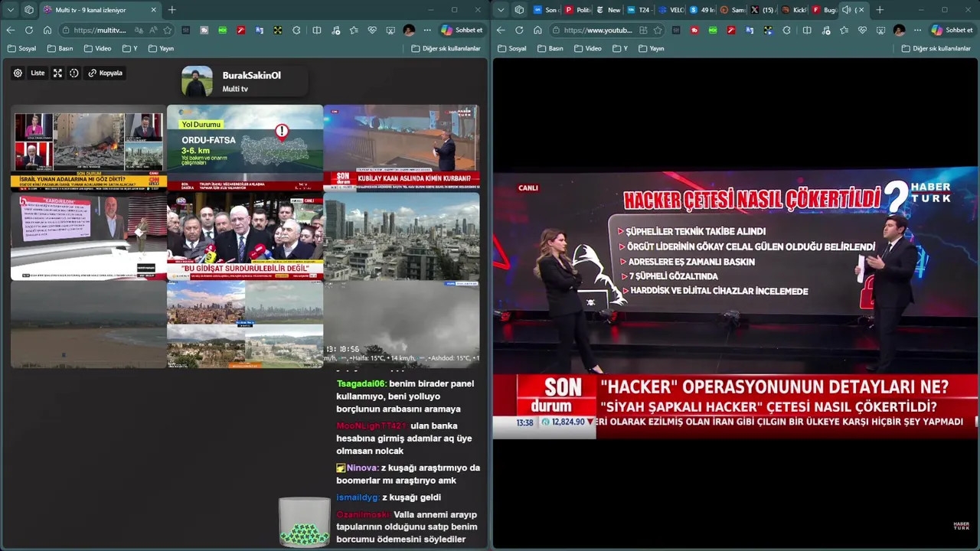Open Video bookmarks folder in YouTube window
This screenshot has height=551, width=980.
pyautogui.click(x=587, y=48)
